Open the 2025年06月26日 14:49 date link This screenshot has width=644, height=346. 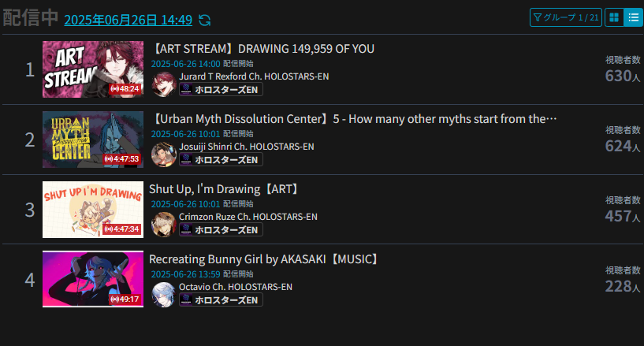(128, 20)
